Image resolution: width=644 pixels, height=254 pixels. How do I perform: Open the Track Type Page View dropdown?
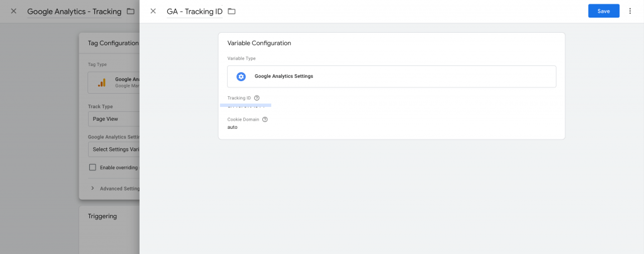click(114, 119)
